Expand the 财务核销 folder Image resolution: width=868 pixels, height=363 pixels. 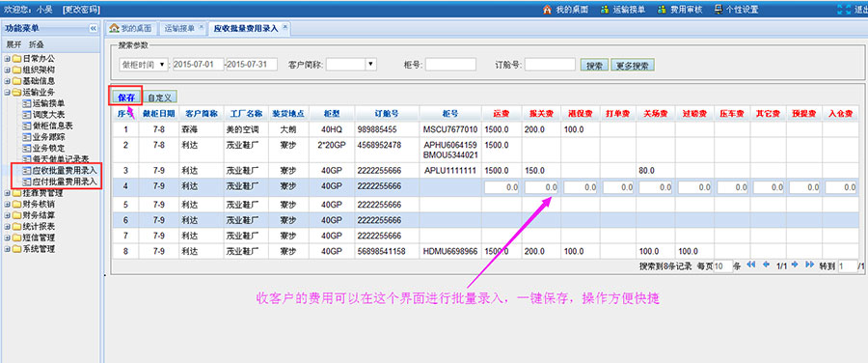tap(7, 204)
